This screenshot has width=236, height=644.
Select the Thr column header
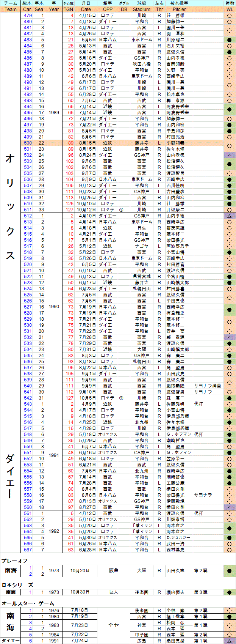(159, 9)
